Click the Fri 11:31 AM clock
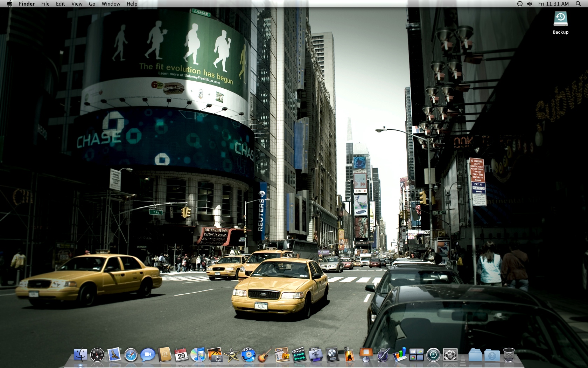 pyautogui.click(x=554, y=4)
